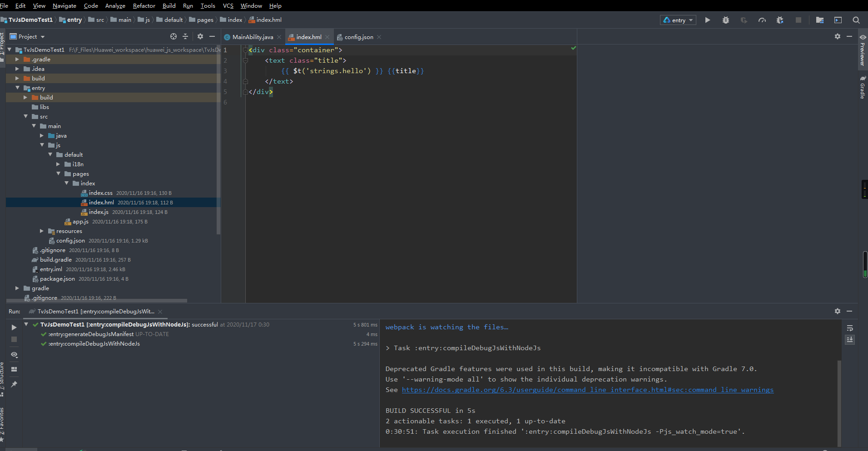This screenshot has width=868, height=451.
Task: Open the Build menu
Action: point(169,5)
